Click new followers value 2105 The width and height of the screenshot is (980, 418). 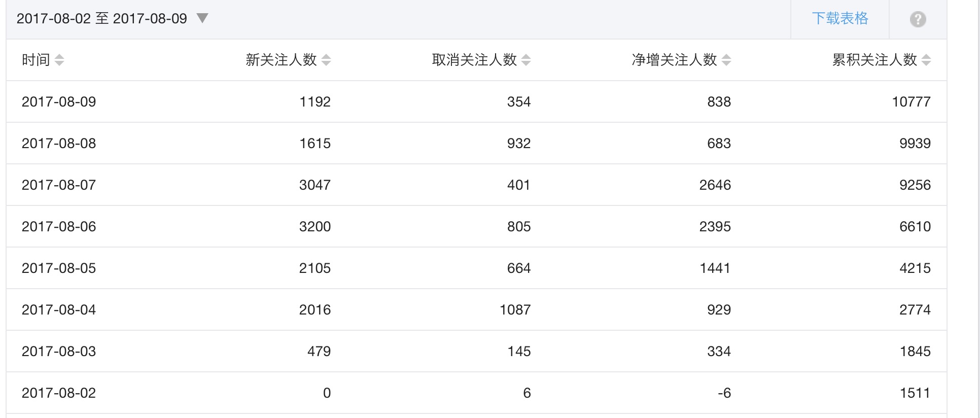[315, 268]
